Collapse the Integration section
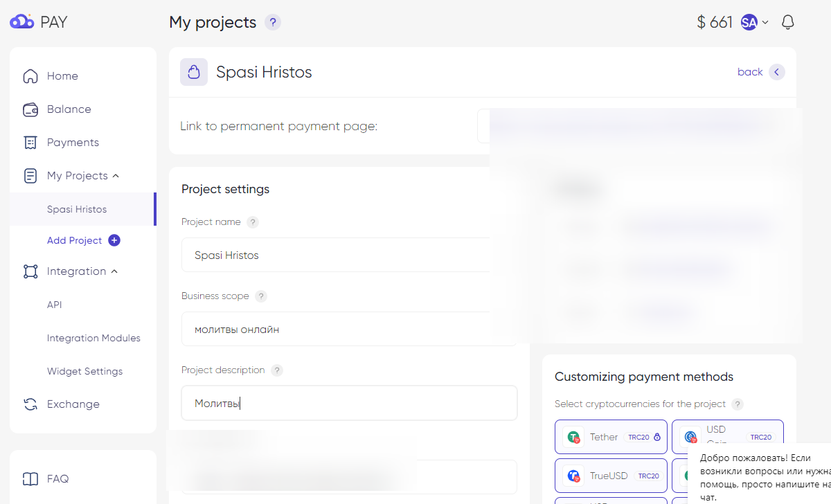 (x=114, y=271)
